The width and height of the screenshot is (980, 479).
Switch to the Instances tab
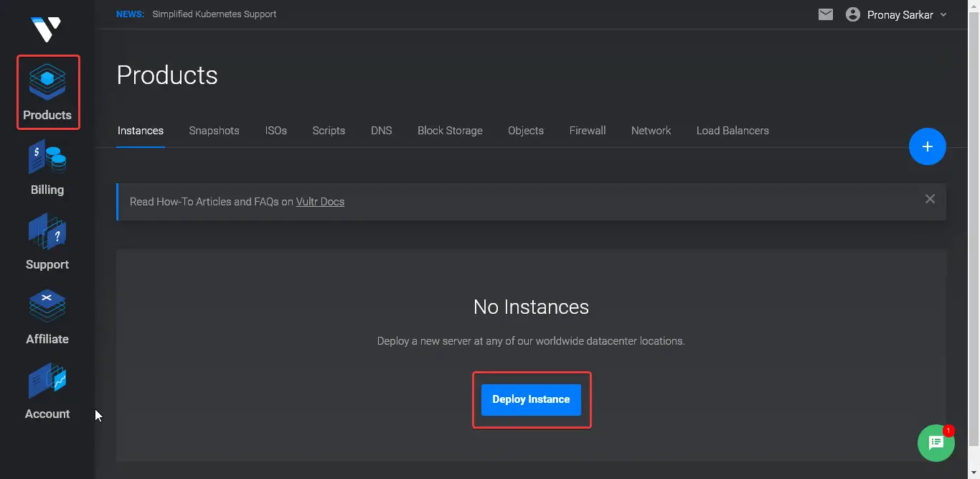pos(141,131)
